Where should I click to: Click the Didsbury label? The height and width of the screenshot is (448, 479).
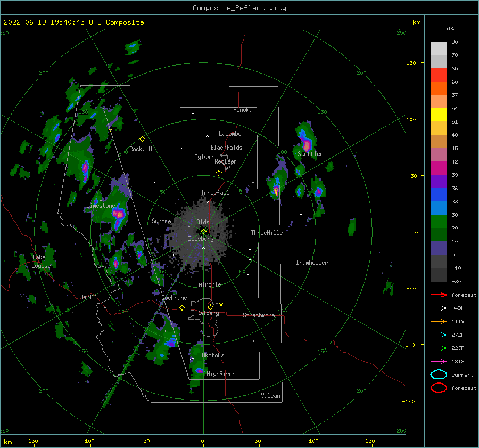coord(201,239)
